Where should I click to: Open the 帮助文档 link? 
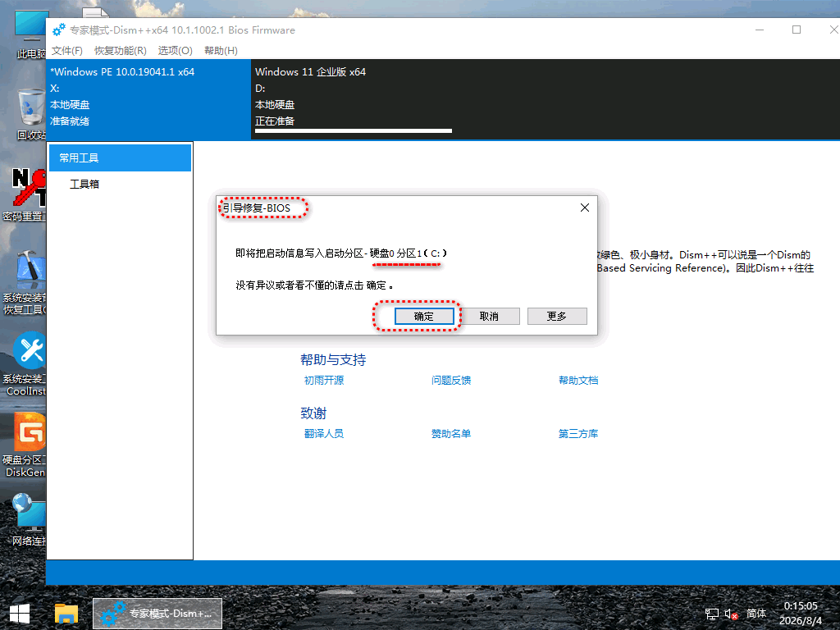[578, 381]
